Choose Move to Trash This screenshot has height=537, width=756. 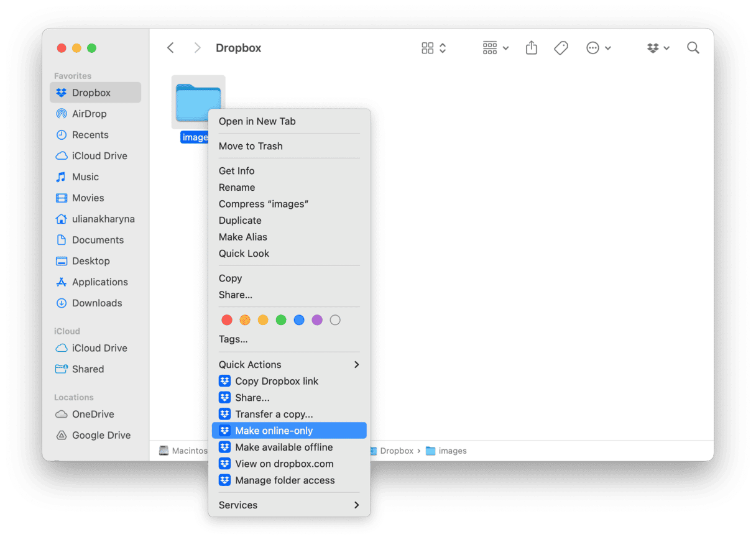289,146
